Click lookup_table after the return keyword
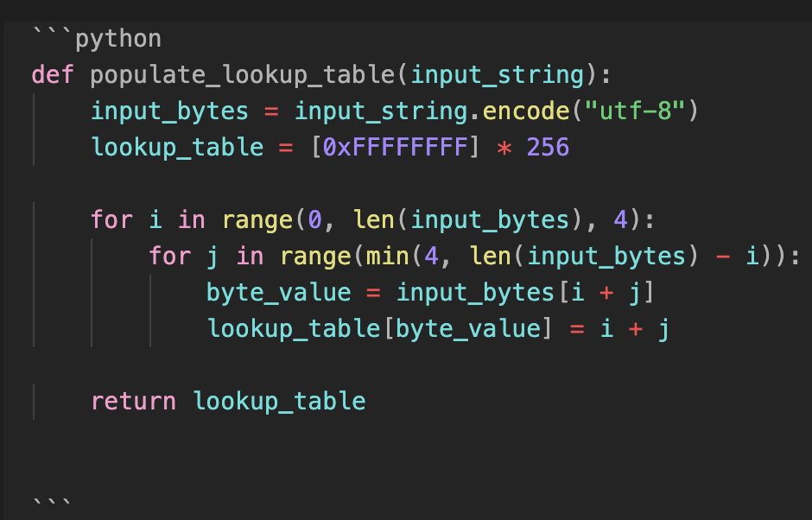Screen dimensions: 812x520 click(279, 402)
